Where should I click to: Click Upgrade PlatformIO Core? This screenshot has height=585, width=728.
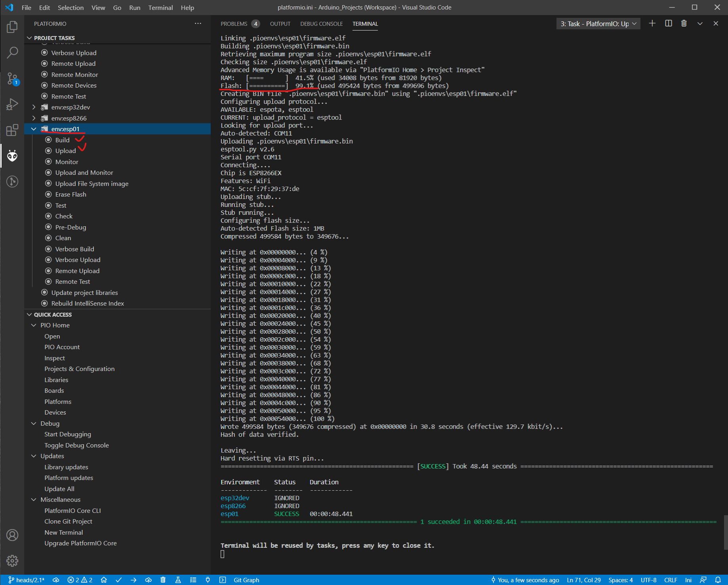pos(80,543)
